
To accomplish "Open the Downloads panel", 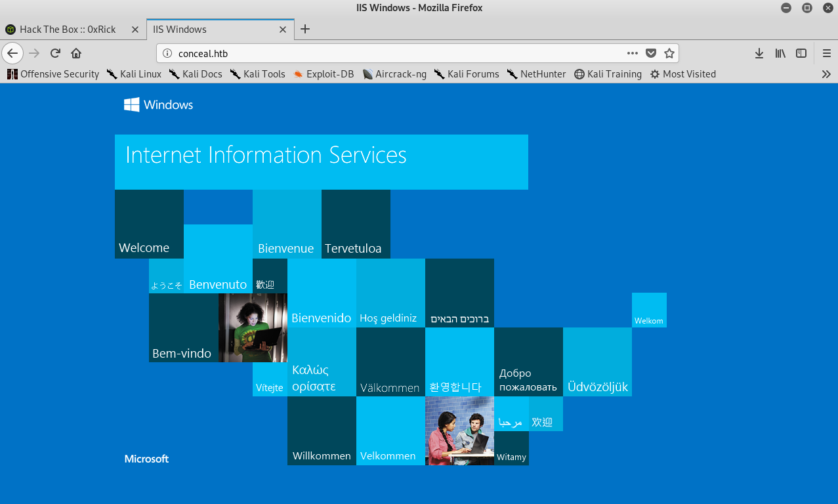I will (759, 53).
